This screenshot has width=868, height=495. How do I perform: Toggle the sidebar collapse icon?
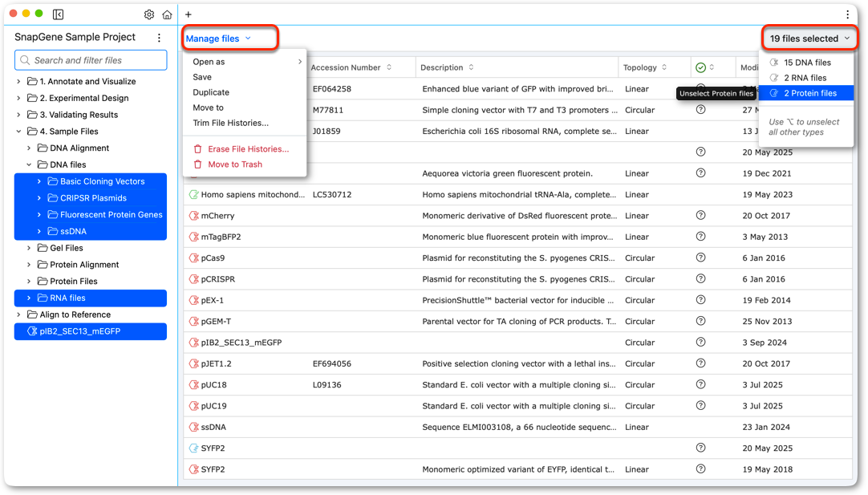tap(58, 14)
